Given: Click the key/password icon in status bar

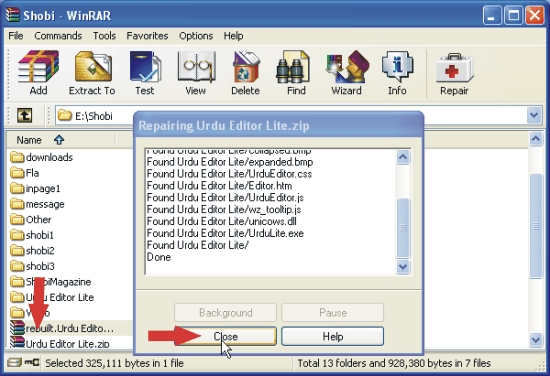Looking at the screenshot, I should tap(32, 362).
